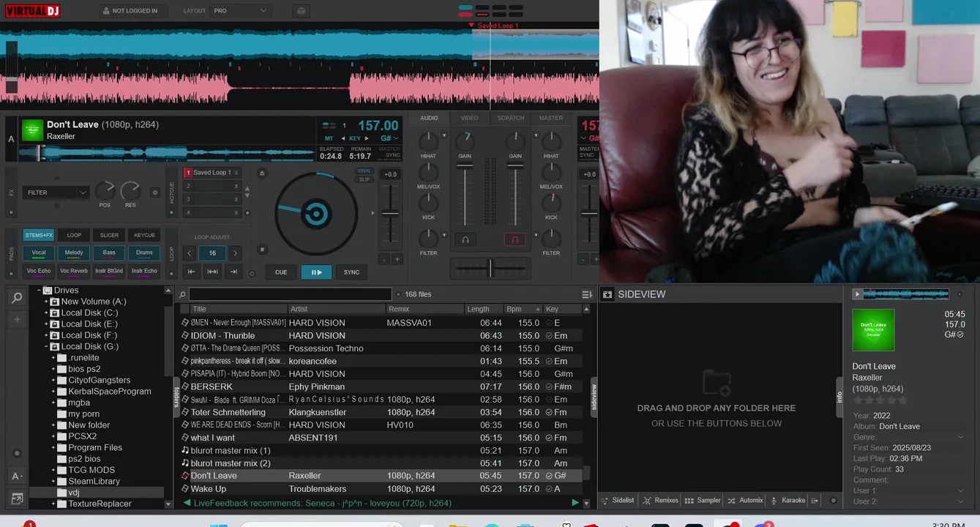
Task: Open the User 1 field dropdown
Action: [x=960, y=490]
